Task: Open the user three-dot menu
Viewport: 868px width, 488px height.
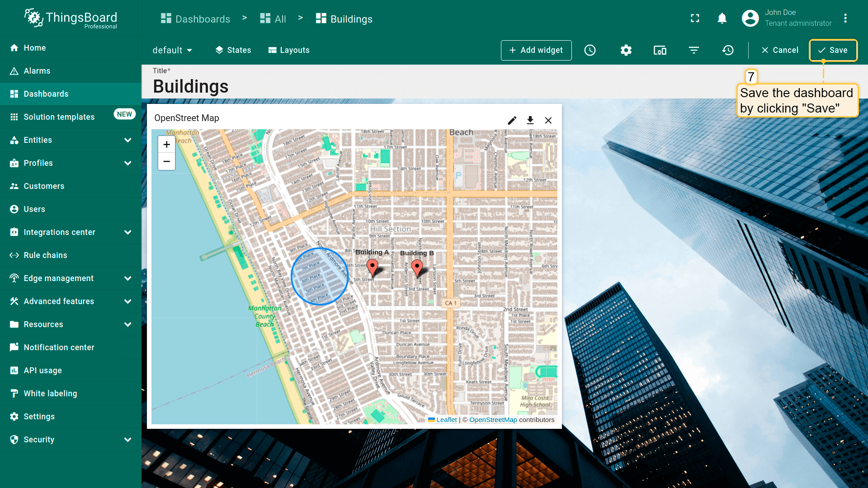Action: click(845, 18)
